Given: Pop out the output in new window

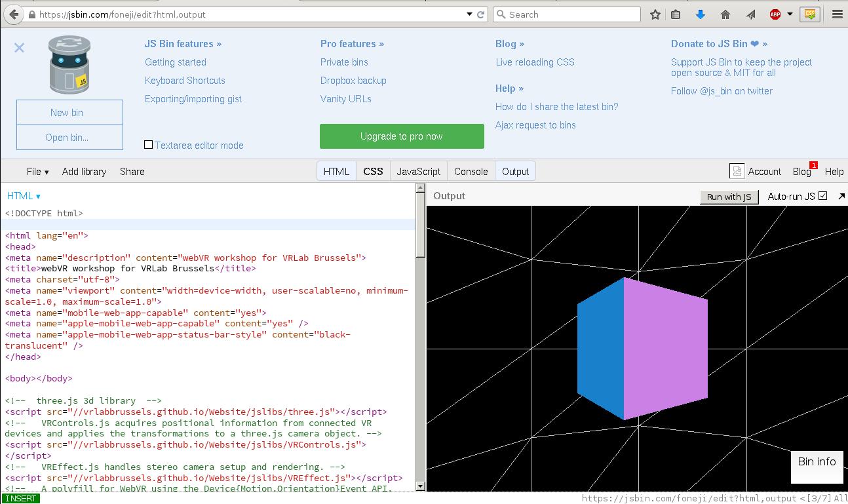Looking at the screenshot, I should tap(841, 196).
